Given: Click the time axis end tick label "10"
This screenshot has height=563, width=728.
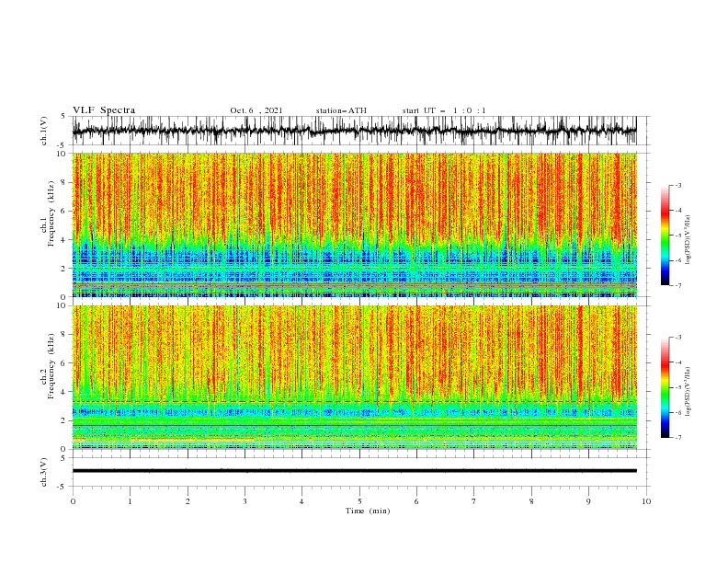Looking at the screenshot, I should [646, 501].
